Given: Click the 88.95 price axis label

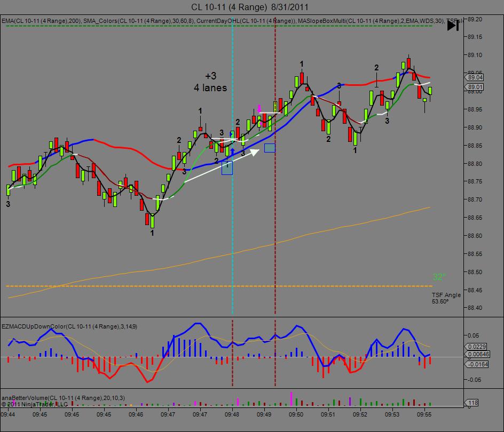Looking at the screenshot, I should pos(475,109).
